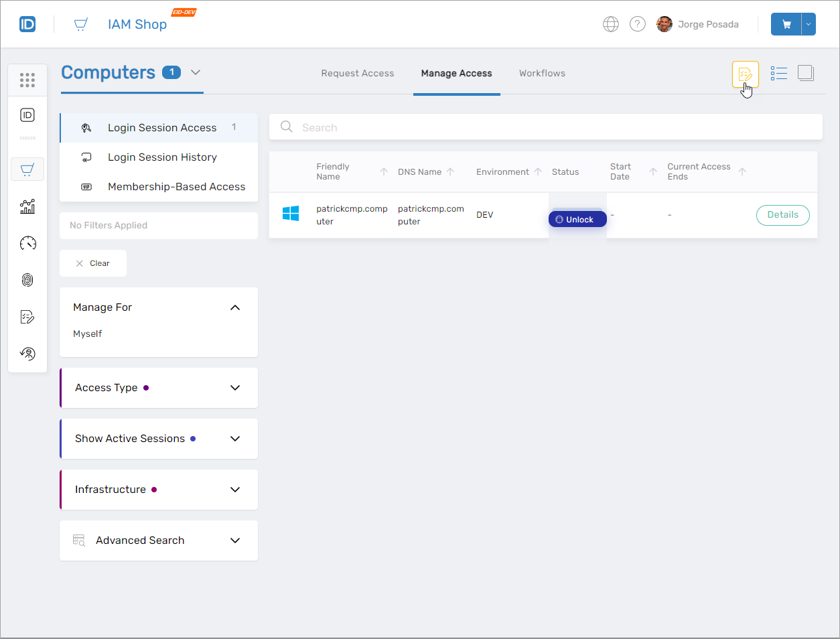Open the help question mark icon
Image resolution: width=840 pixels, height=639 pixels.
pos(637,24)
